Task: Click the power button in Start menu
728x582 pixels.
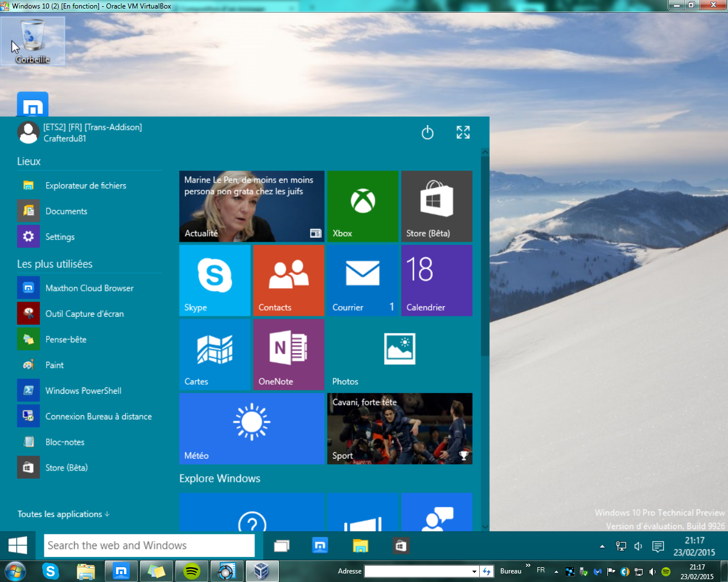Action: pyautogui.click(x=427, y=133)
